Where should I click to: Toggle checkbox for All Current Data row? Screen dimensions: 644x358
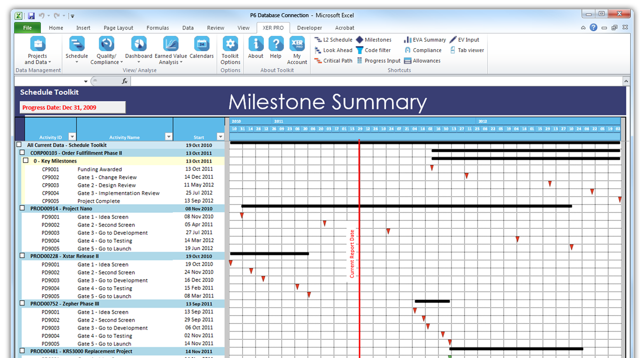[19, 145]
